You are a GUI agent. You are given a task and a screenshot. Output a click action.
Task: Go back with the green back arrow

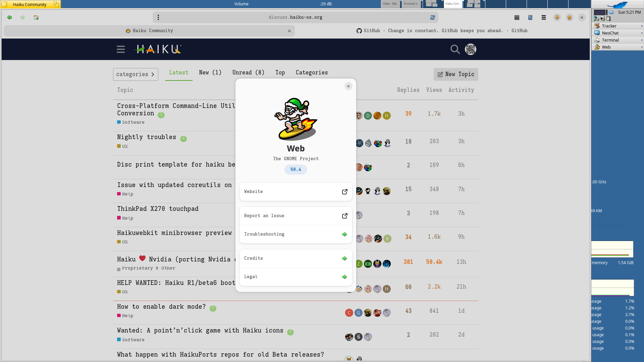coord(9,17)
